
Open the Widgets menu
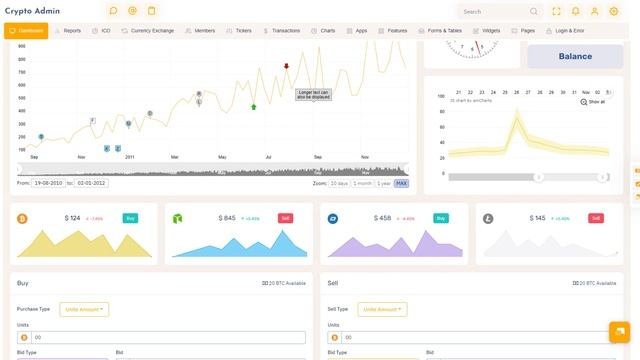click(486, 31)
